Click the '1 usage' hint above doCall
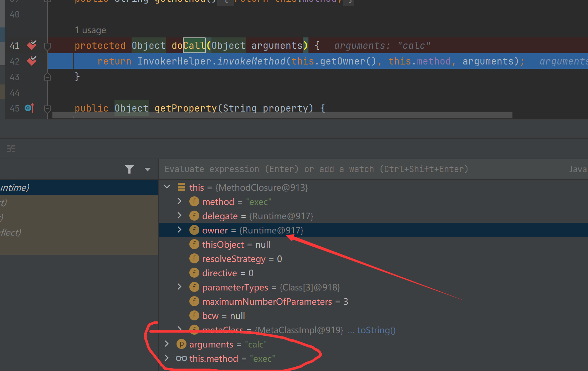588x371 pixels. (x=90, y=30)
